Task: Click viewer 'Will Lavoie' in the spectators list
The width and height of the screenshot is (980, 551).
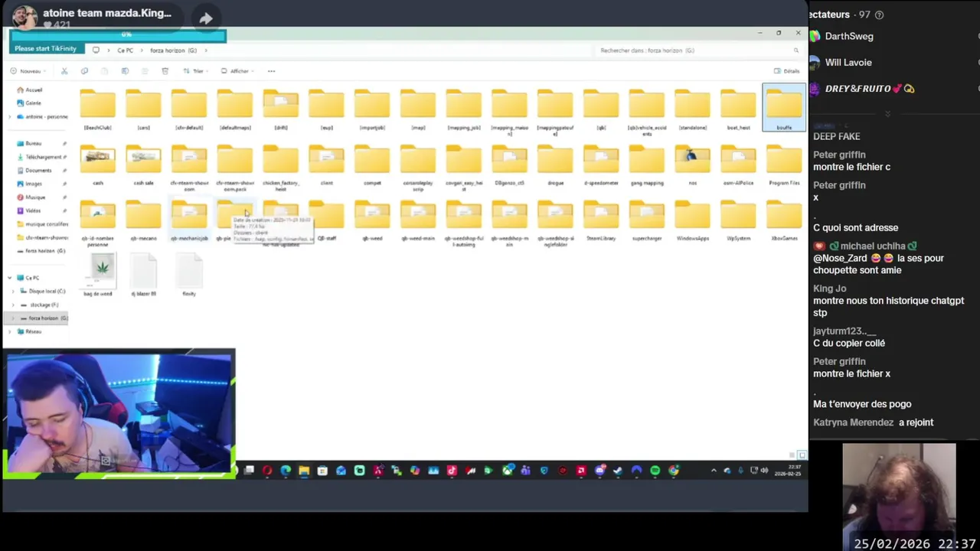Action: pos(848,63)
